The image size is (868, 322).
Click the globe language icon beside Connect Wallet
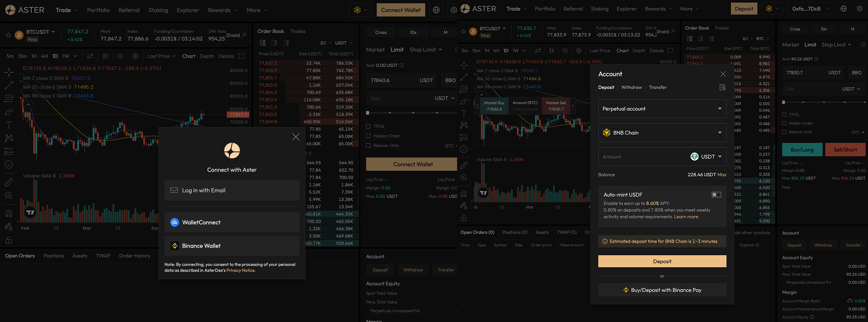pos(436,10)
